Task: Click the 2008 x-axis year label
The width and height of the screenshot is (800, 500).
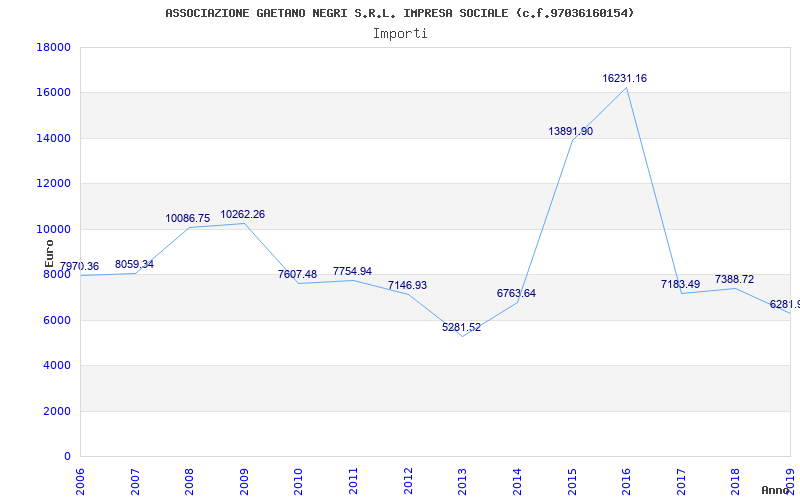Action: (x=190, y=481)
